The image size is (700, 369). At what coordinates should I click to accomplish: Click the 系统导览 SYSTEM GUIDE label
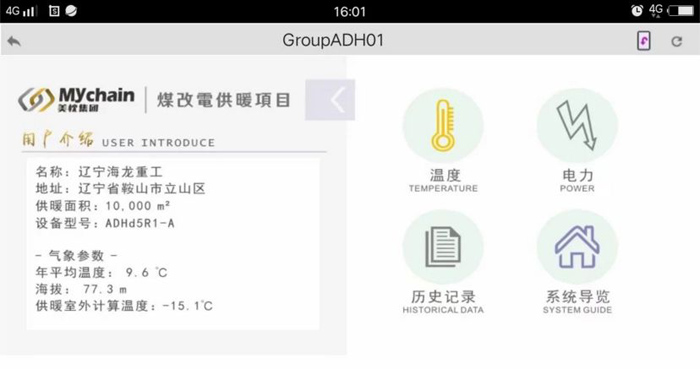[x=577, y=302]
